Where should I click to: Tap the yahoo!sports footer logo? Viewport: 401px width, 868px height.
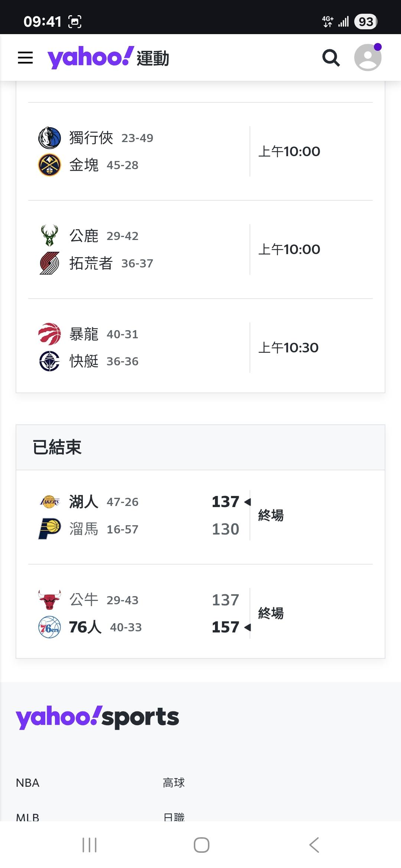(x=97, y=717)
